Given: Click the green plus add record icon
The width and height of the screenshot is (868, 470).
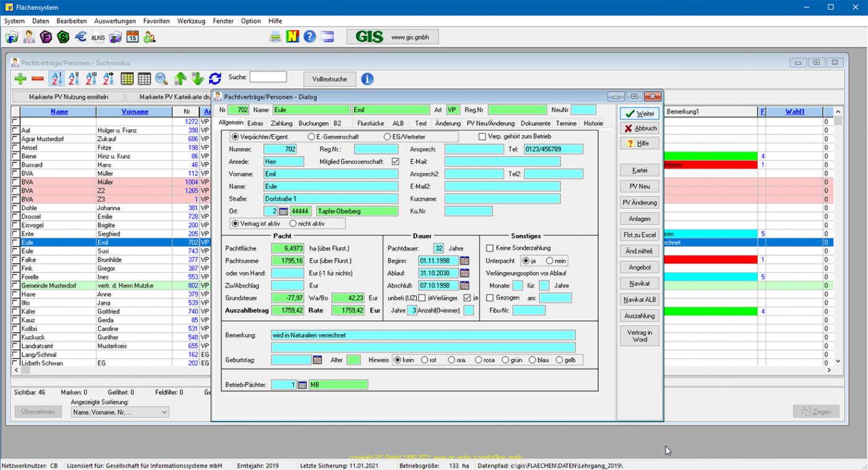Looking at the screenshot, I should [20, 79].
